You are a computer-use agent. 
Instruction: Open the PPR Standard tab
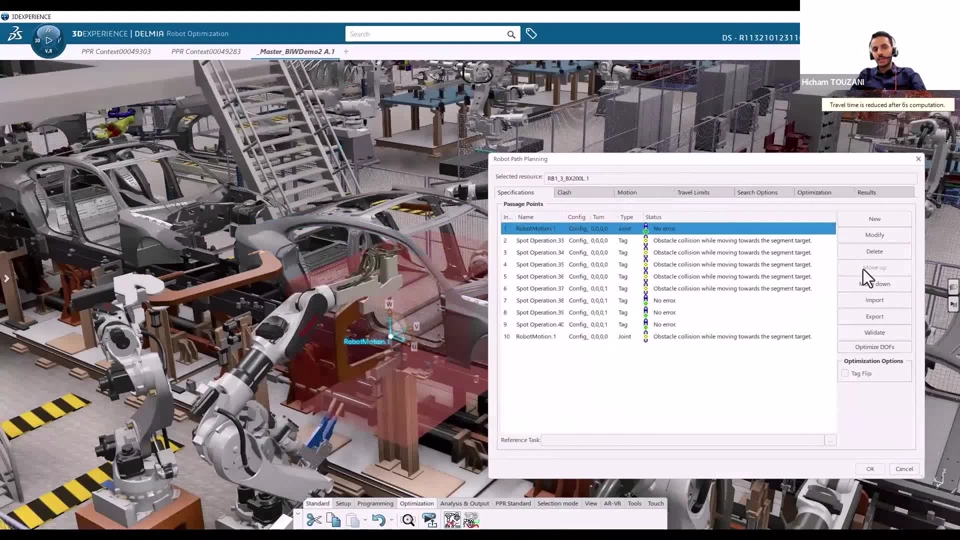513,504
